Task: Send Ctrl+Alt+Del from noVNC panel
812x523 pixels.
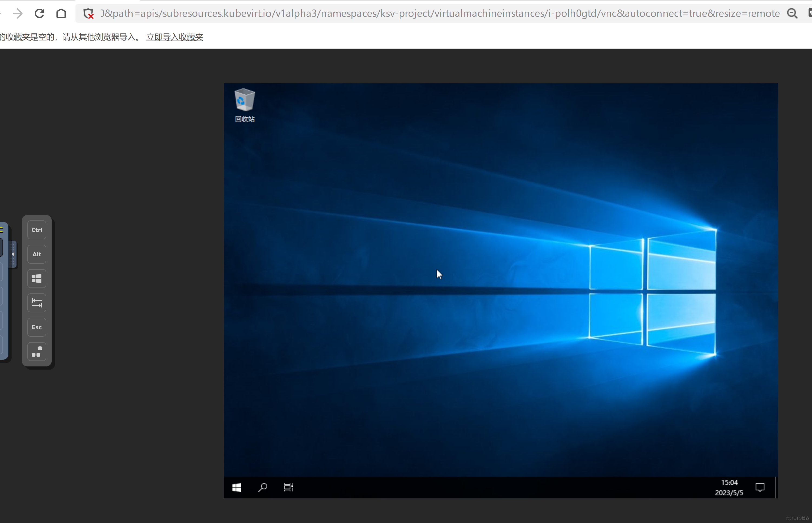Action: 37,352
